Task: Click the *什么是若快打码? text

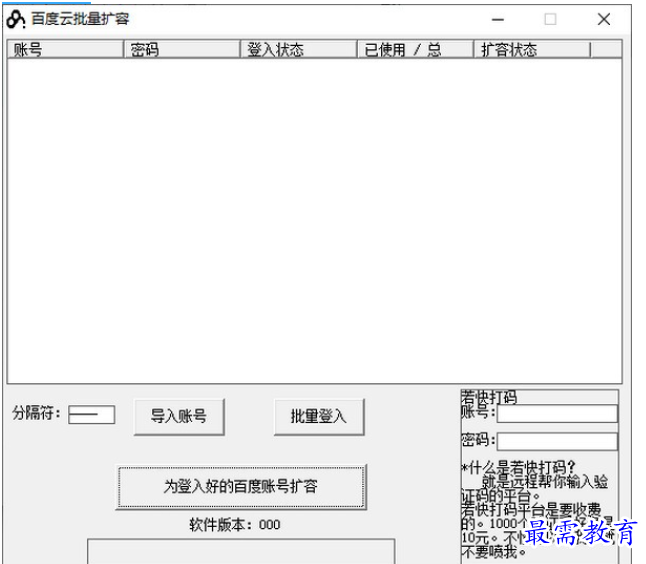Action: pyautogui.click(x=518, y=468)
